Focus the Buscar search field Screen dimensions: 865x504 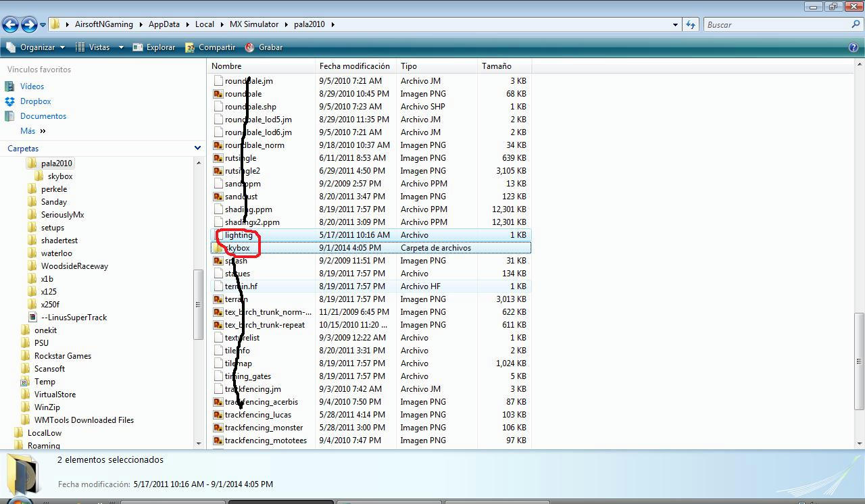776,24
